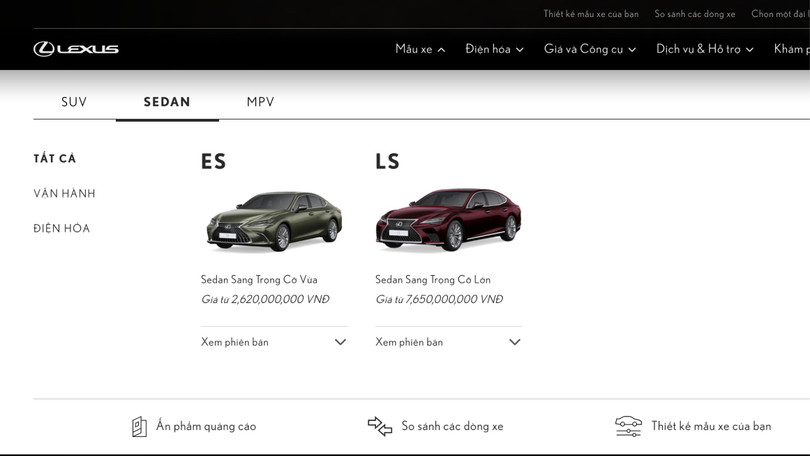Viewport: 810px width, 456px height.
Task: Expand Xem phiên bản under LS
Action: point(448,342)
